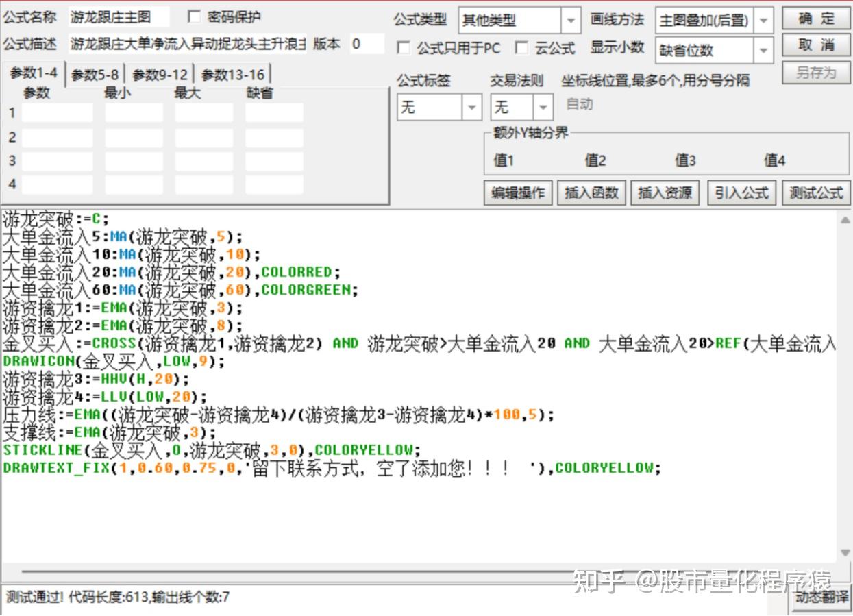Click row 4 参数 name field

click(x=57, y=184)
